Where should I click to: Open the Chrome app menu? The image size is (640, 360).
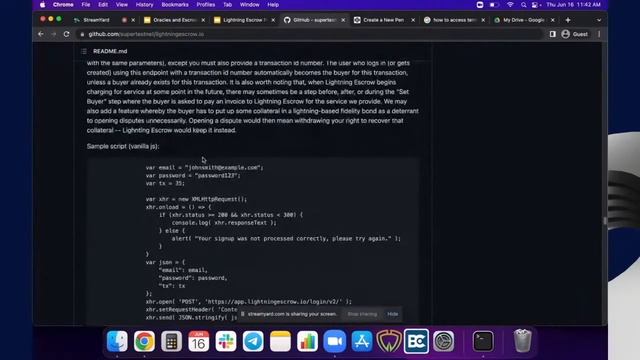tap(63, 5)
